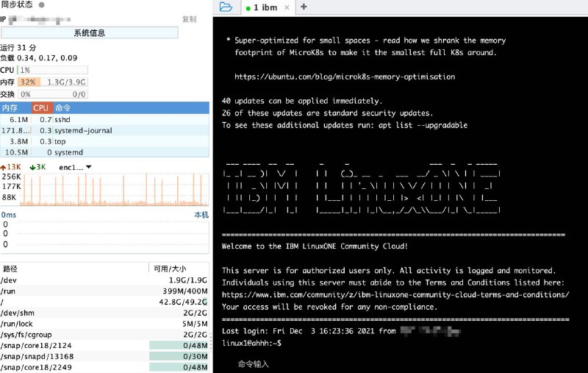
Task: Close the '1 ibm' tab
Action: [x=287, y=7]
